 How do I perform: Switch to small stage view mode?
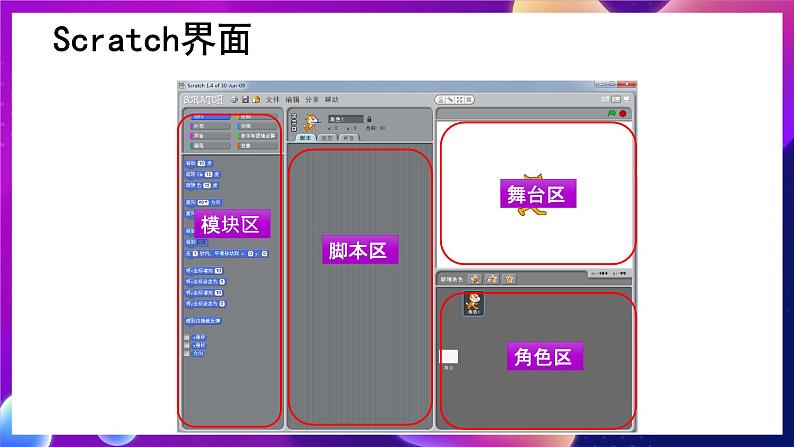(605, 100)
